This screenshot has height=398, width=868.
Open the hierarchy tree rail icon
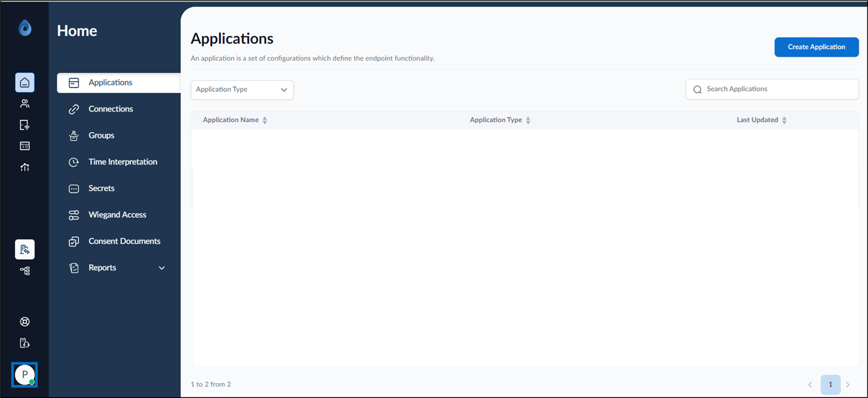pyautogui.click(x=25, y=271)
